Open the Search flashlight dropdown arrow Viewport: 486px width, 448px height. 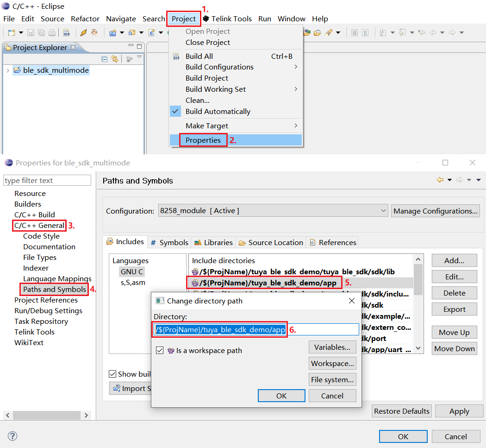(338, 32)
